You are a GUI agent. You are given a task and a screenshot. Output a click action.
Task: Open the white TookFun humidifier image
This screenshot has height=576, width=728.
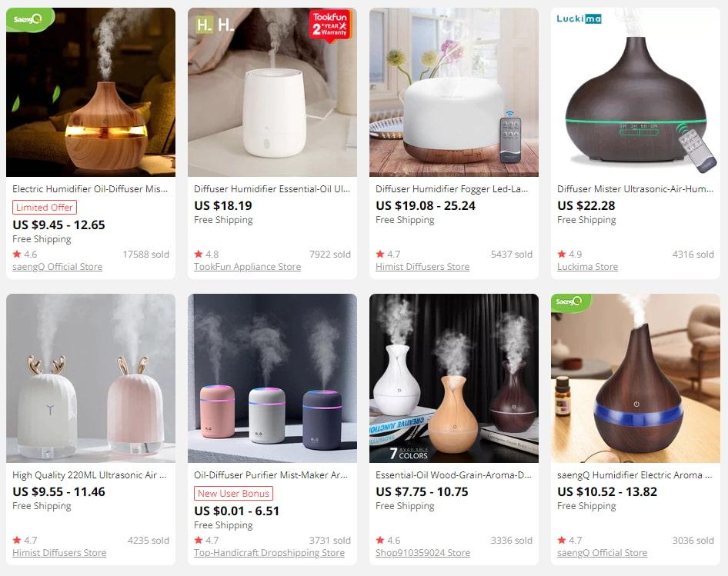[272, 92]
